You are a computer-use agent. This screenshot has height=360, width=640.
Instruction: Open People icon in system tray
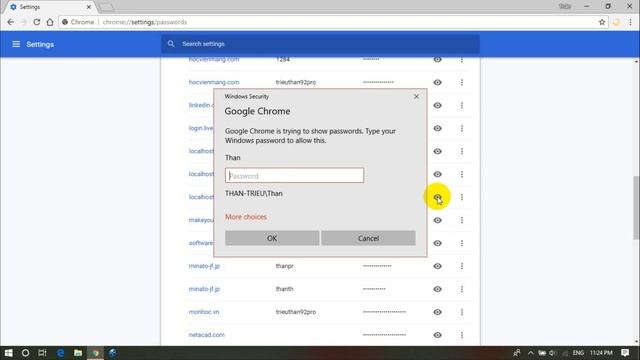517,353
